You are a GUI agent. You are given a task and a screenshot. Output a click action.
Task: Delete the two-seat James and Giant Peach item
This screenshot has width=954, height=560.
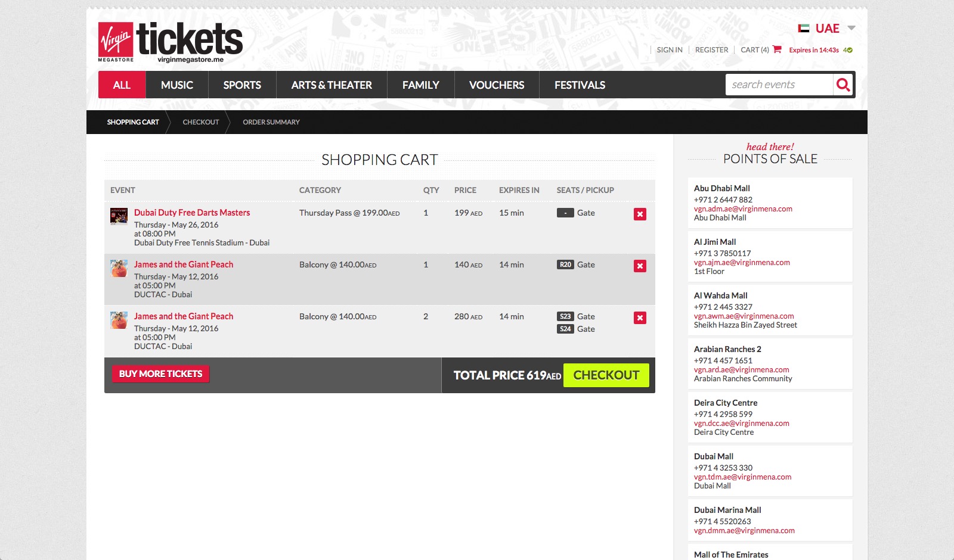pos(640,318)
